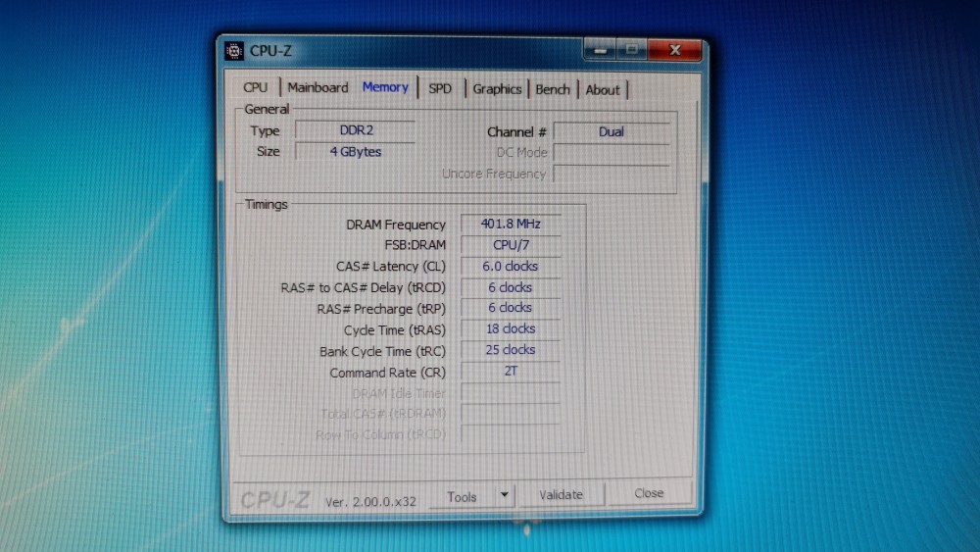This screenshot has width=980, height=552.
Task: Click the Validate button
Action: [x=562, y=494]
